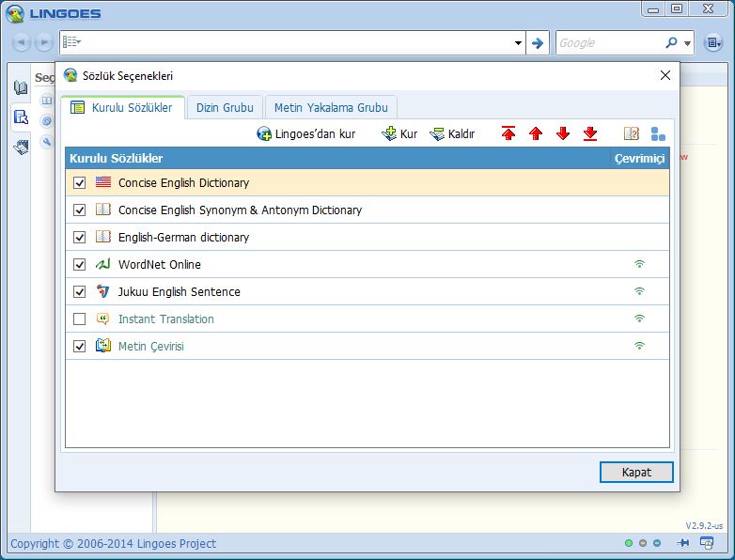Open appendix tool icon in left sidebar
Image resolution: width=735 pixels, height=560 pixels.
tap(21, 148)
